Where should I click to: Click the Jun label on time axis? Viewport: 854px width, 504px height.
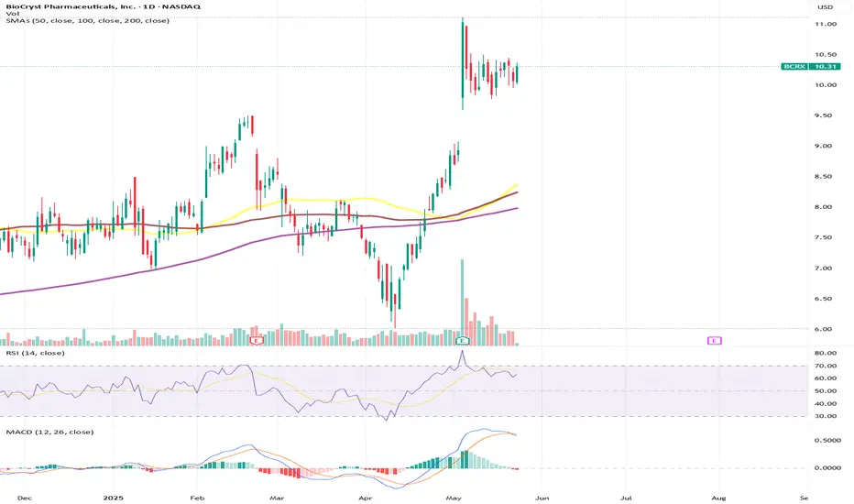[542, 498]
